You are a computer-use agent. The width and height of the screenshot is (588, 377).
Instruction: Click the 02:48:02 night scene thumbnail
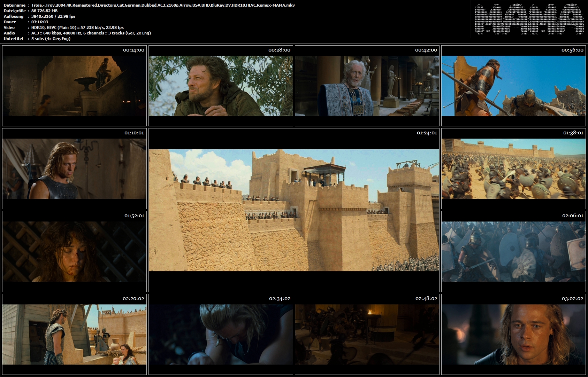(x=367, y=334)
